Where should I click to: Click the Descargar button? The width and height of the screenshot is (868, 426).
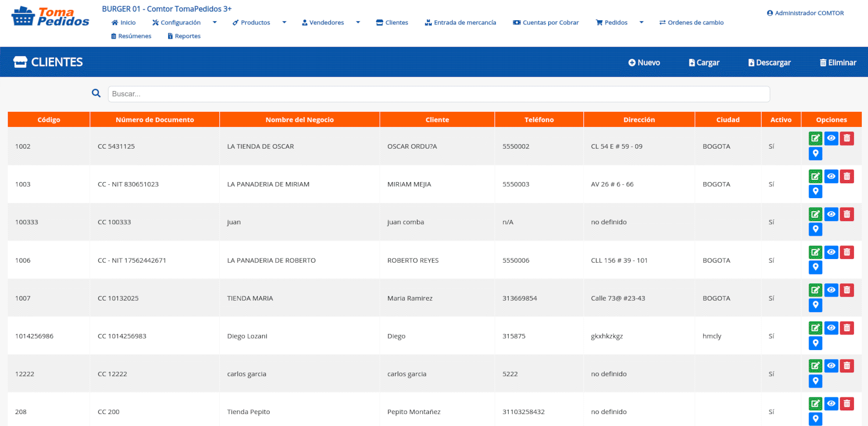(770, 62)
